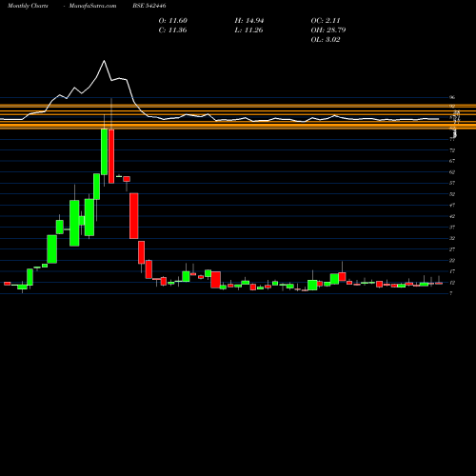This screenshot has height=476, width=476.
Task: Click the 22 price axis label
Action: [x=452, y=261]
